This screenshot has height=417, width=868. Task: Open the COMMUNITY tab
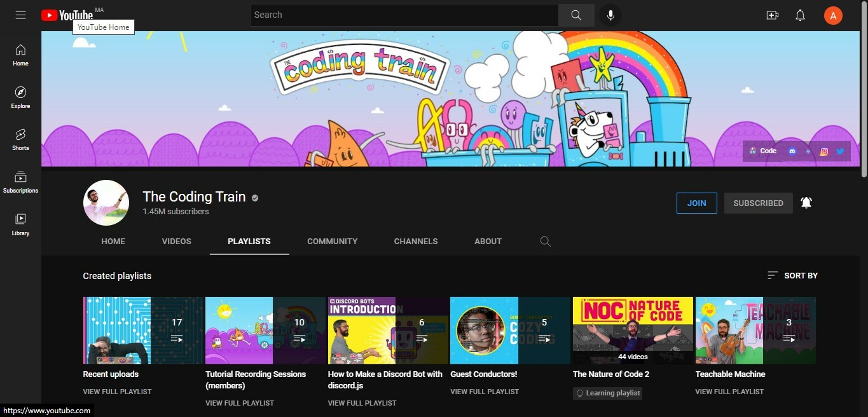pyautogui.click(x=332, y=242)
